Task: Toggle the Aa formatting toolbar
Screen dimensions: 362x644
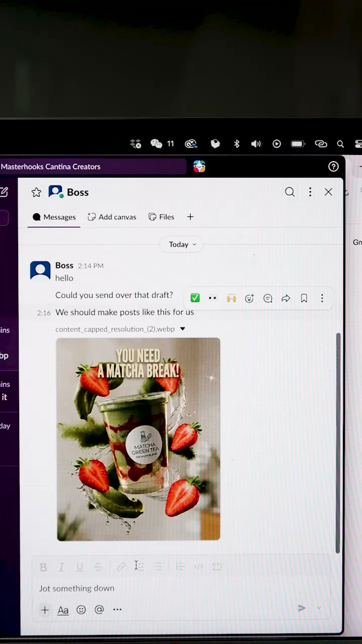Action: pos(63,610)
